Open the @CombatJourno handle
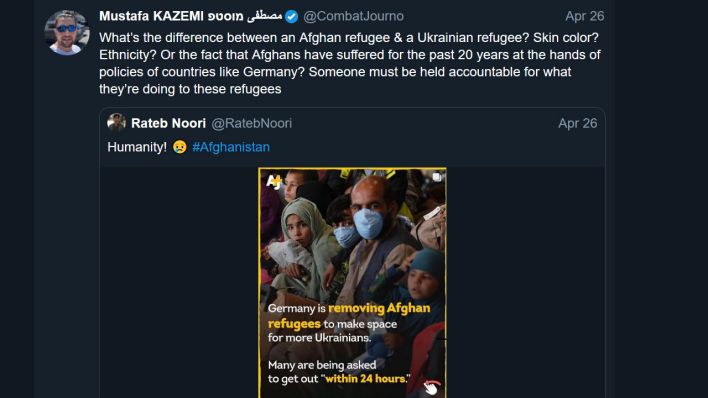 (354, 16)
